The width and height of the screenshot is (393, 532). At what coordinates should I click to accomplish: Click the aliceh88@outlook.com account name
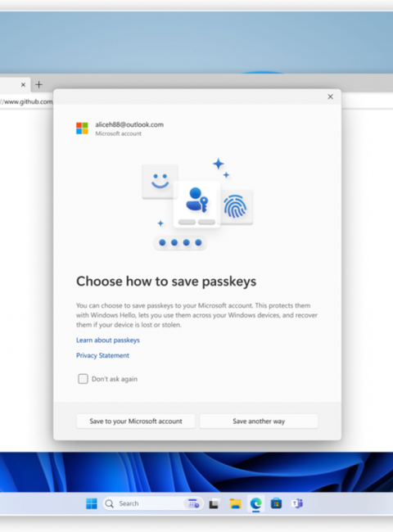click(129, 124)
